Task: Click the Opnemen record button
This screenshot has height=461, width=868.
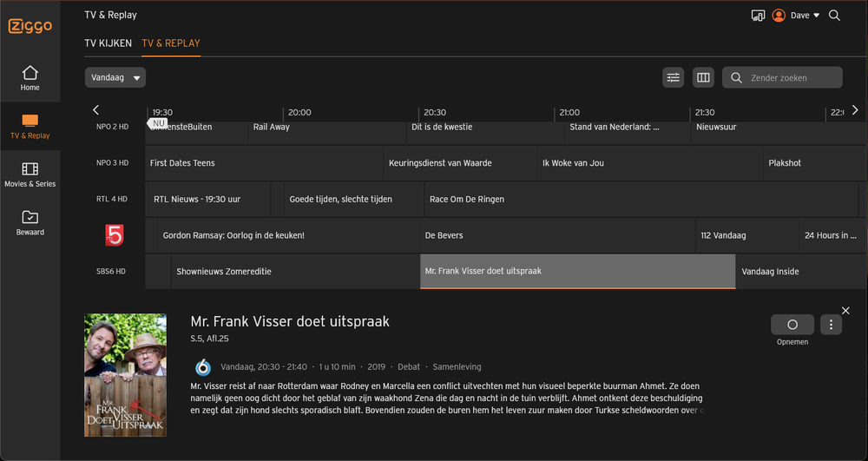Action: (792, 325)
